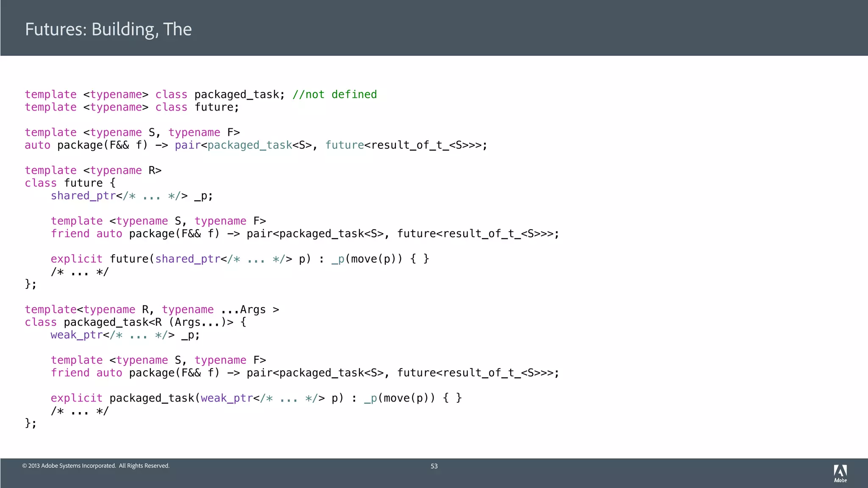Click first 'friend' keyword in future class
Image resolution: width=868 pixels, height=488 pixels.
coord(70,234)
